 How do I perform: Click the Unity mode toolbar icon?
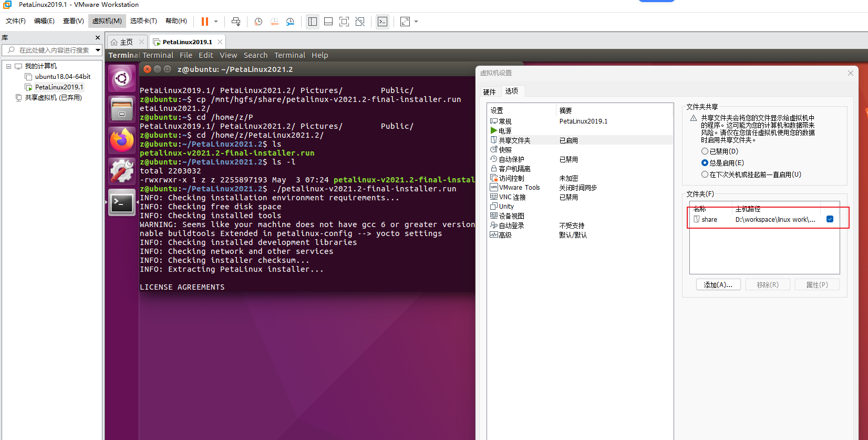click(x=360, y=22)
